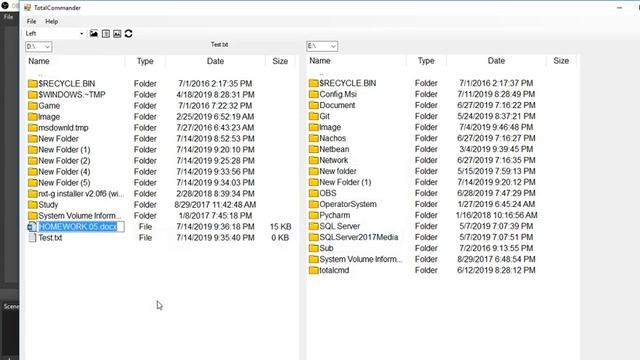Viewport: 640px width, 360px height.
Task: Sort left panel by Date column
Action: [x=215, y=61]
